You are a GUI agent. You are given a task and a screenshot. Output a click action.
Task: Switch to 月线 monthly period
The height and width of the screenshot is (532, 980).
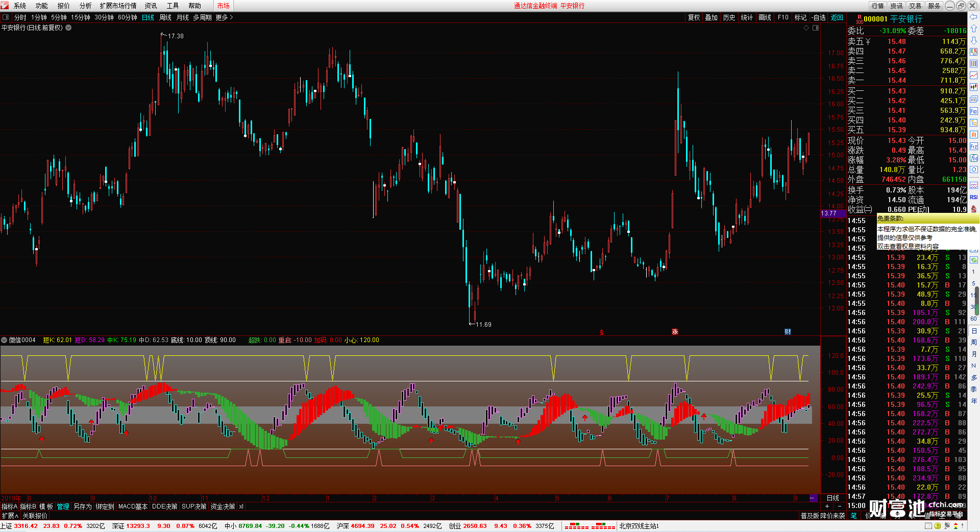[183, 17]
